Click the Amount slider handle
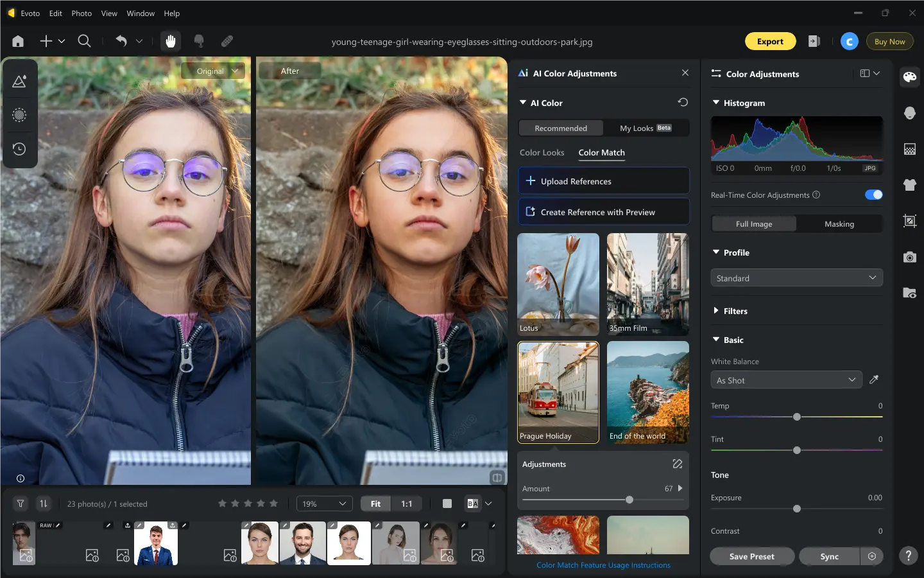 (629, 500)
